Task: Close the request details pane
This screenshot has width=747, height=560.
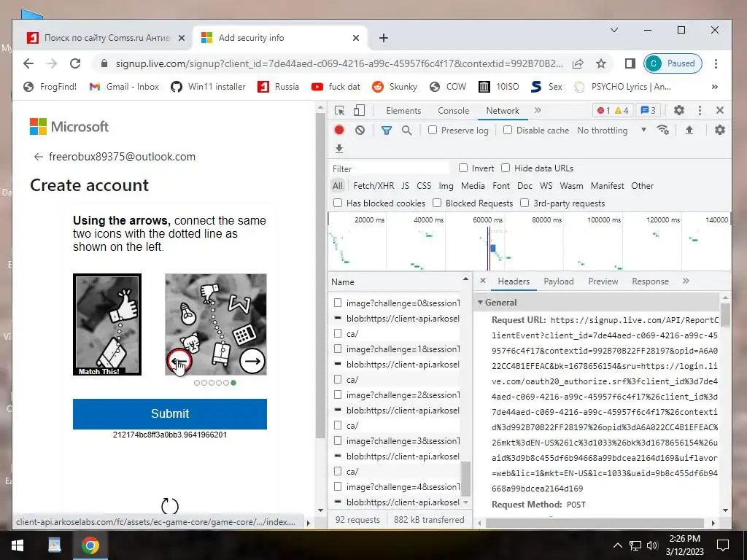Action: (x=483, y=281)
